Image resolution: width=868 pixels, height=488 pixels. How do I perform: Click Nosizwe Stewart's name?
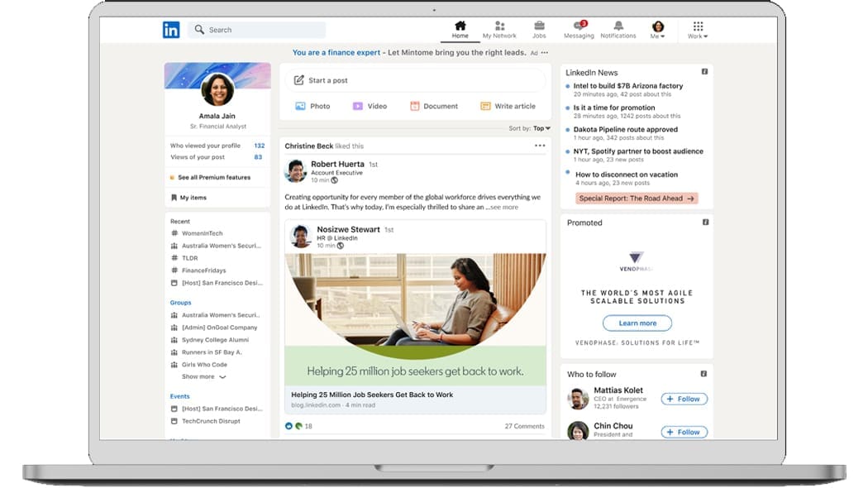(x=348, y=229)
